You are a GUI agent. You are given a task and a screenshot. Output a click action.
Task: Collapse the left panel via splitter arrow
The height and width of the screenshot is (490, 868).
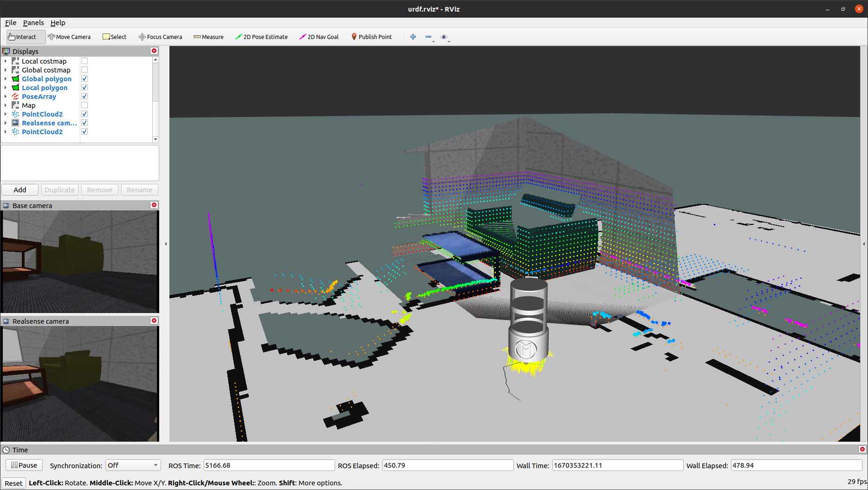coord(166,243)
